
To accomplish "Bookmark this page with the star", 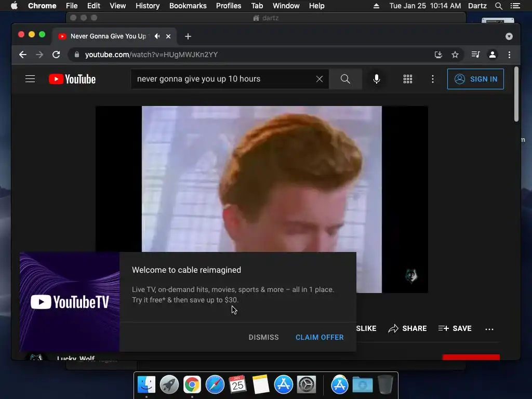I will coord(455,55).
